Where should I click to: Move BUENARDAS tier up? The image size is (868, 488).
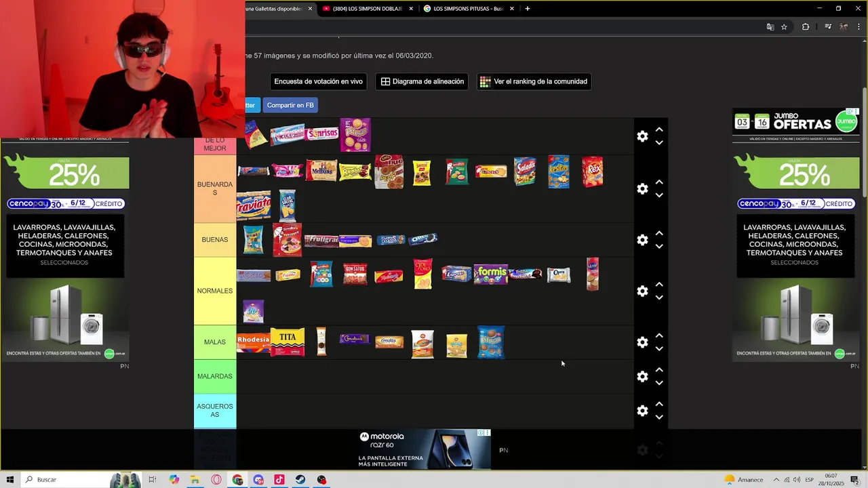(x=659, y=182)
